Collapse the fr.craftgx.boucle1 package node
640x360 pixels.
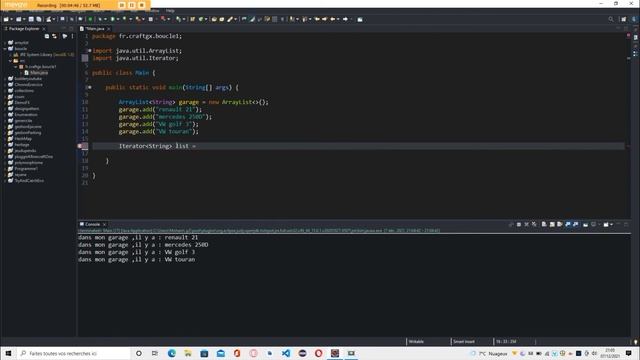tap(16, 67)
